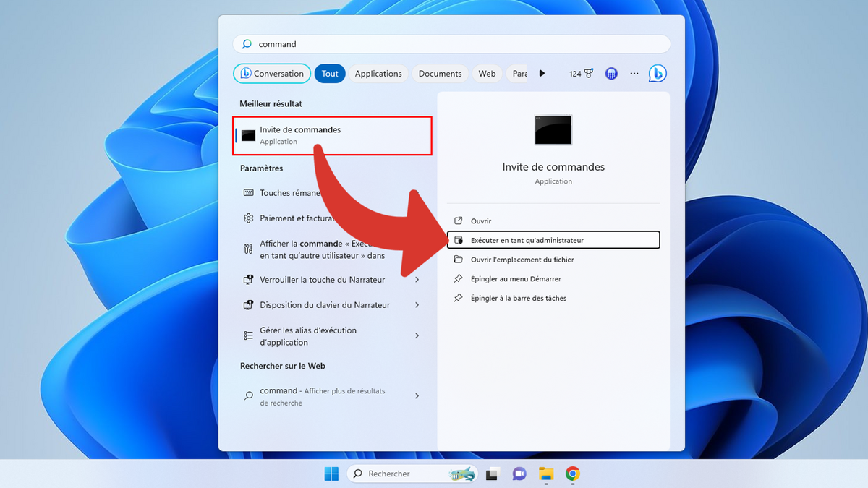Click icon beside Verrouiller la touche du Narrateur
This screenshot has height=488, width=868.
248,280
